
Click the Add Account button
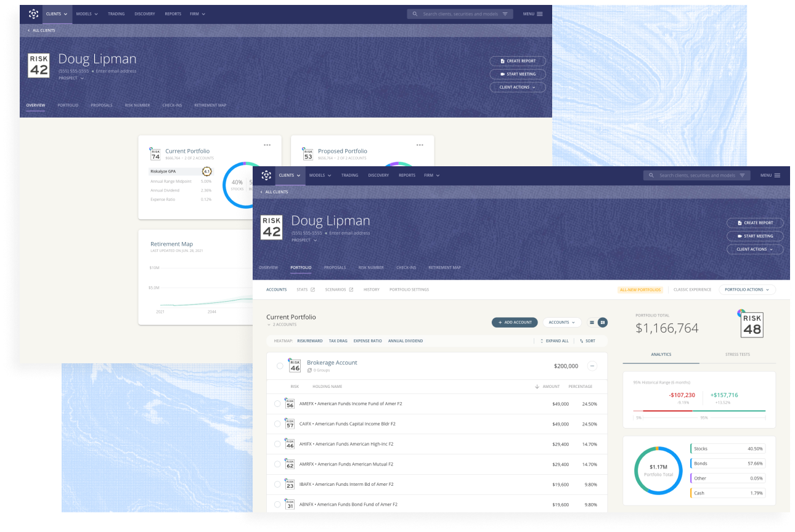515,322
